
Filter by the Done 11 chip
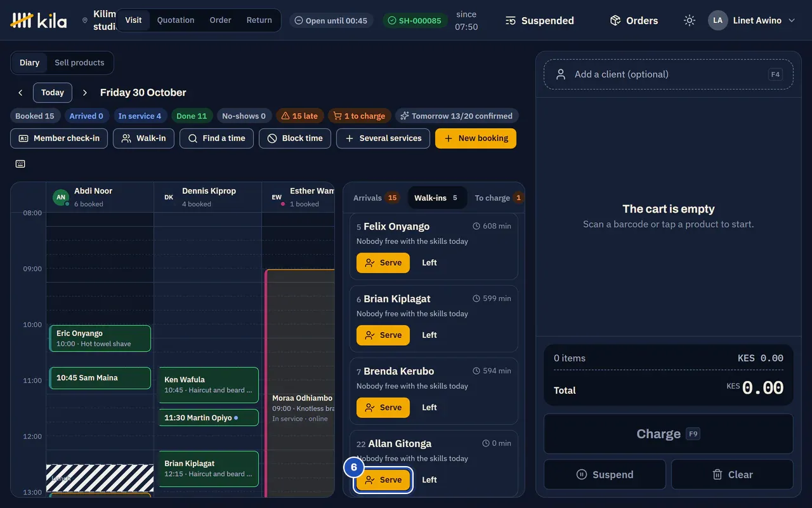192,116
